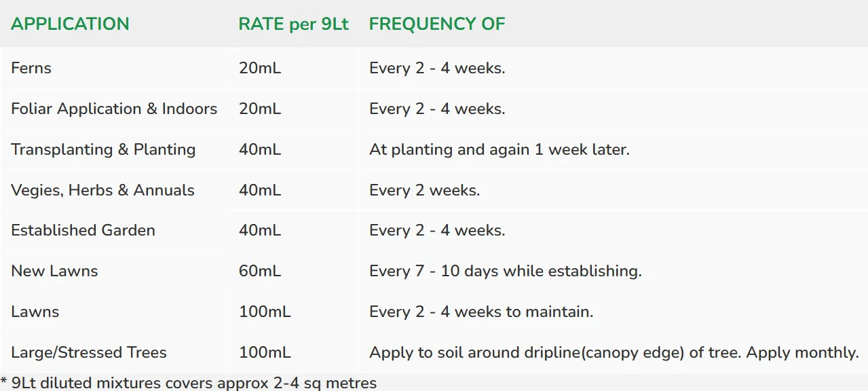Click the 20mL rate in the Ferns row
This screenshot has width=868, height=391.
coord(260,68)
